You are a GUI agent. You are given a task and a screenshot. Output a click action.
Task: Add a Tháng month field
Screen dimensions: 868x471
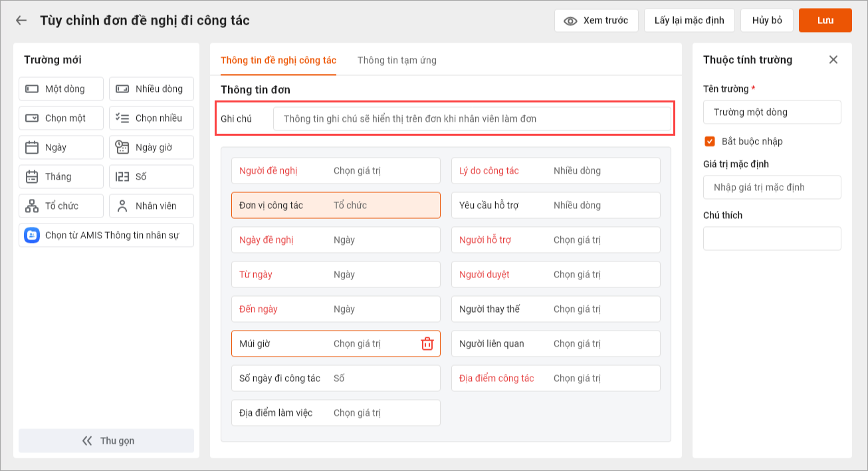[61, 177]
